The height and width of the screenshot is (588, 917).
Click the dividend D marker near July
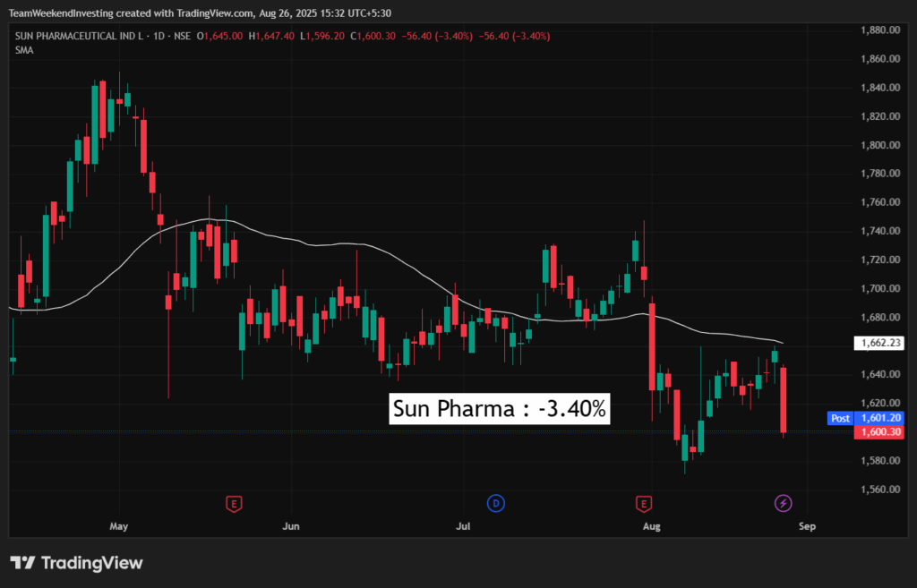pyautogui.click(x=496, y=503)
